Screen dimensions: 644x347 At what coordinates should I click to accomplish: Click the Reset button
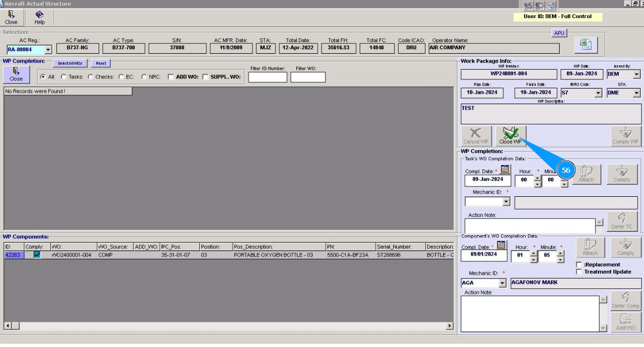coord(101,64)
